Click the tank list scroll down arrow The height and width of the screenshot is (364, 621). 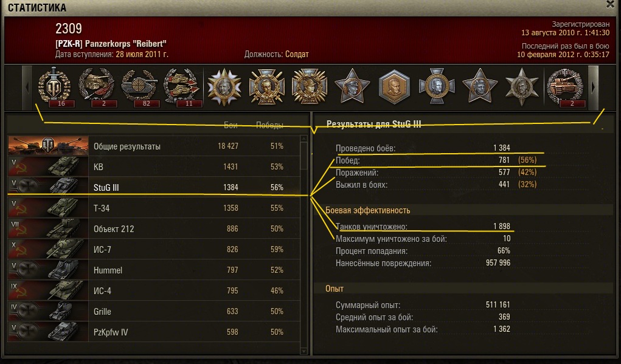[304, 351]
